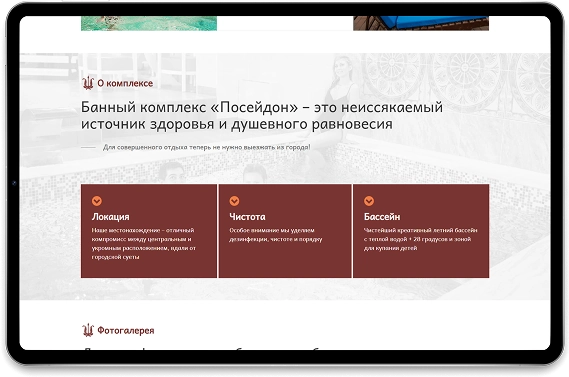
Task: Click the Локация card description text
Action: tap(143, 243)
